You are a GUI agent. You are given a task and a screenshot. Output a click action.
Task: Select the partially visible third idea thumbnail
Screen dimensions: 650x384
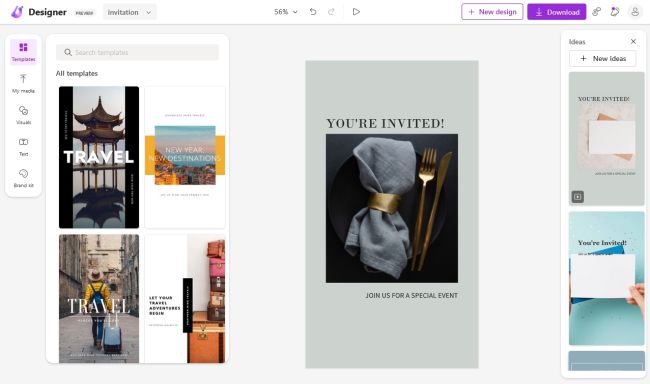point(606,361)
